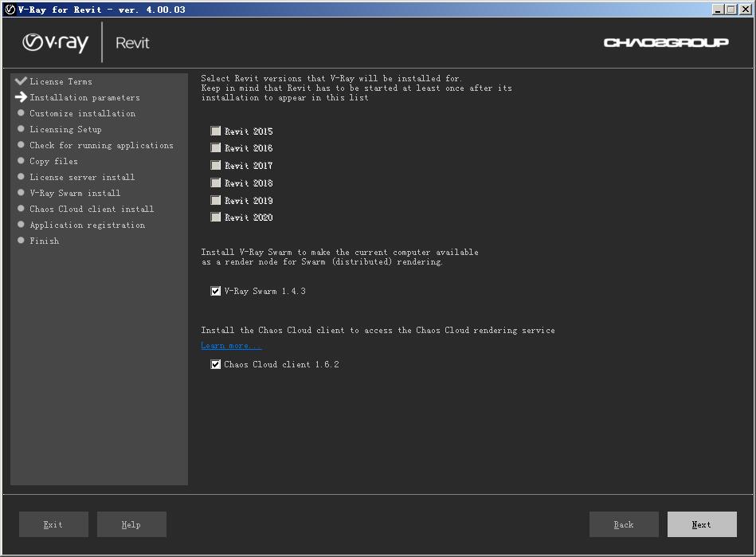756x557 pixels.
Task: Select the Licensing Setup step
Action: pyautogui.click(x=65, y=129)
